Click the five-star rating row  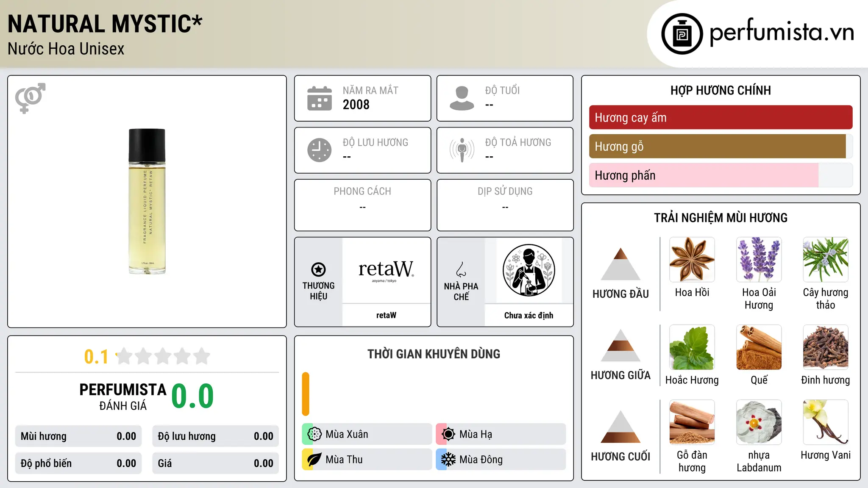coord(163,356)
